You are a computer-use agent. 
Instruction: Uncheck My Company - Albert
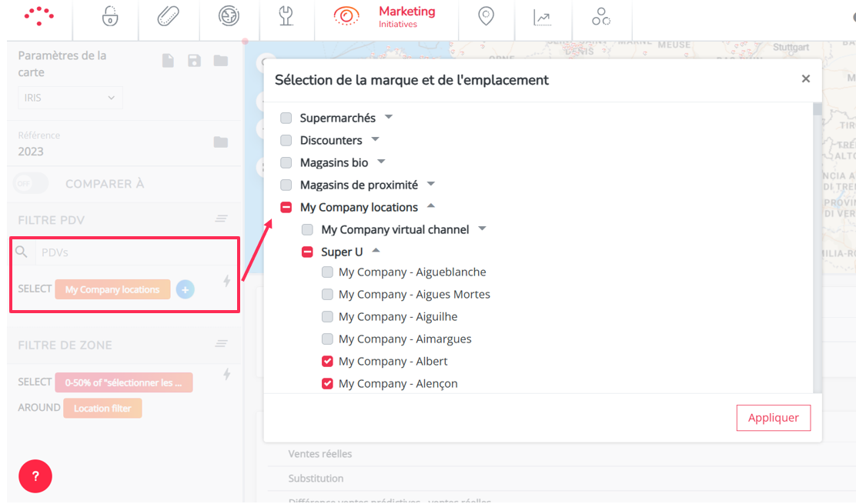coord(327,361)
